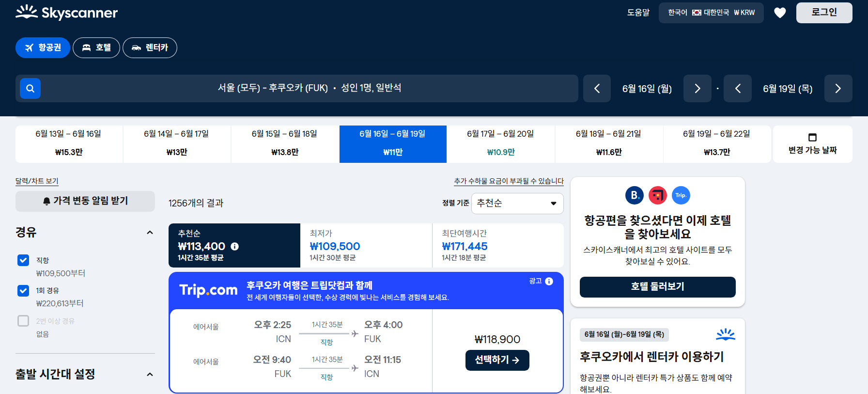This screenshot has width=868, height=394.
Task: Open the 도움말 help link
Action: 638,13
